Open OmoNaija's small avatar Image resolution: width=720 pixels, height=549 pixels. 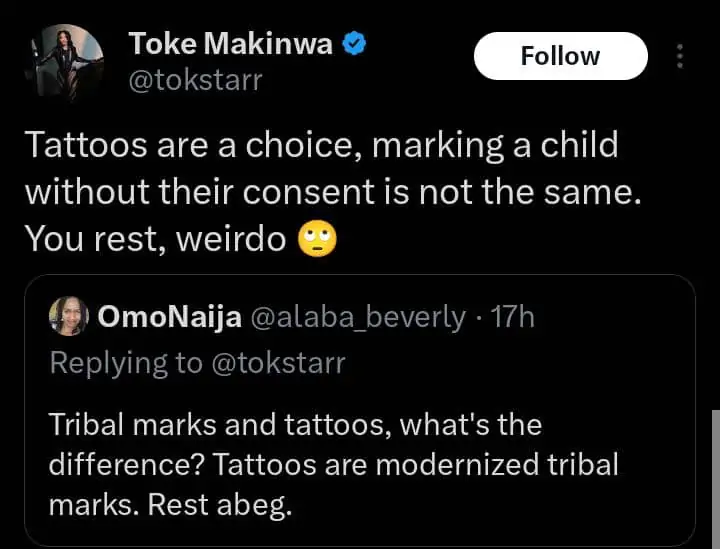69,317
